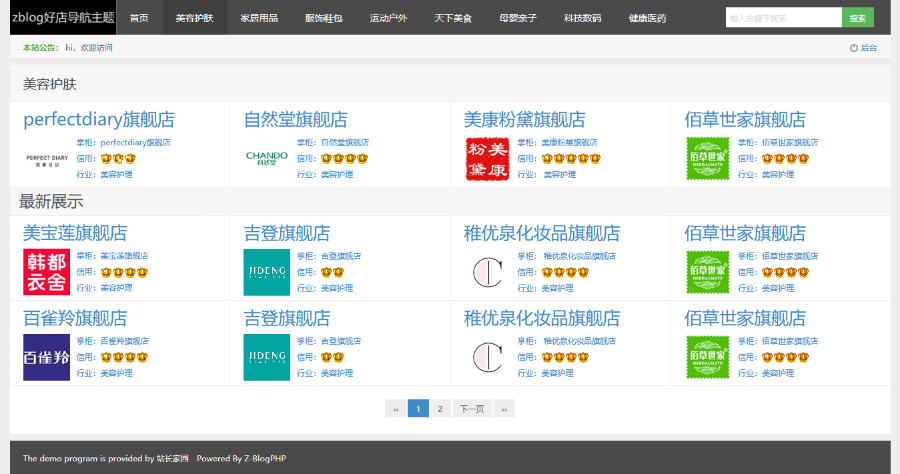Click the CHANDO 自然堂 logo image
Image resolution: width=900 pixels, height=474 pixels.
point(267,158)
